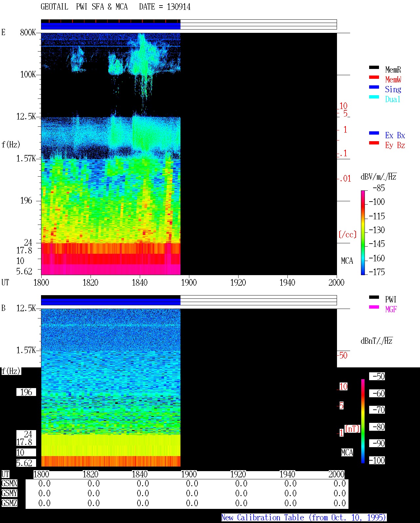Click the 1900 time tick under E panel

(x=189, y=282)
